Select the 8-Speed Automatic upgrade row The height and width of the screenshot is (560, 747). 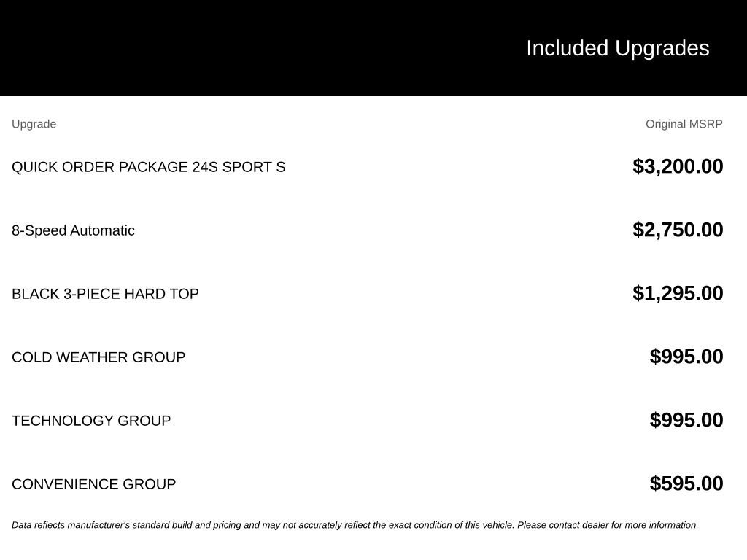[368, 230]
